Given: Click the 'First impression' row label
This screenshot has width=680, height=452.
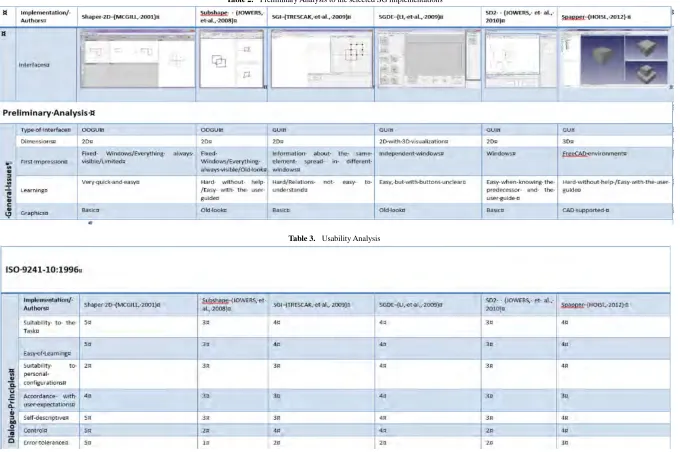Looking at the screenshot, I should (44, 161).
